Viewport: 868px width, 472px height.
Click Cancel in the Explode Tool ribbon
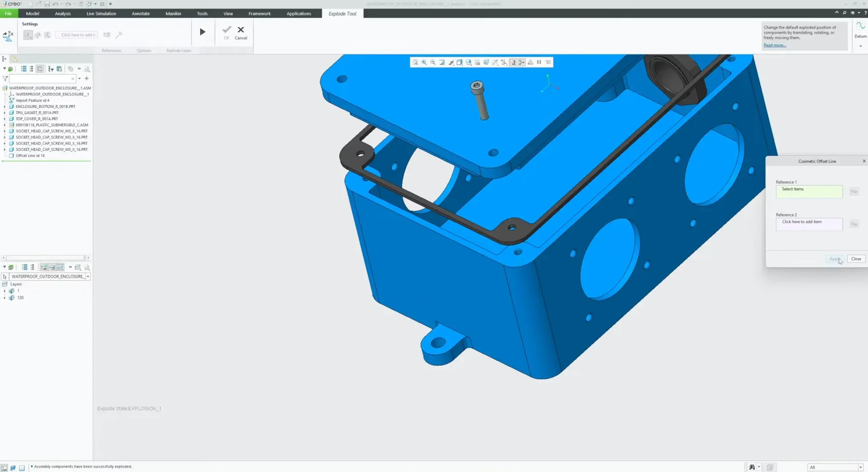[x=241, y=33]
